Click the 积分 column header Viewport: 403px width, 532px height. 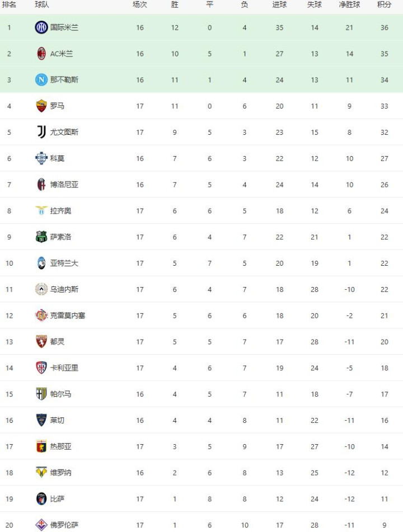[x=385, y=4]
